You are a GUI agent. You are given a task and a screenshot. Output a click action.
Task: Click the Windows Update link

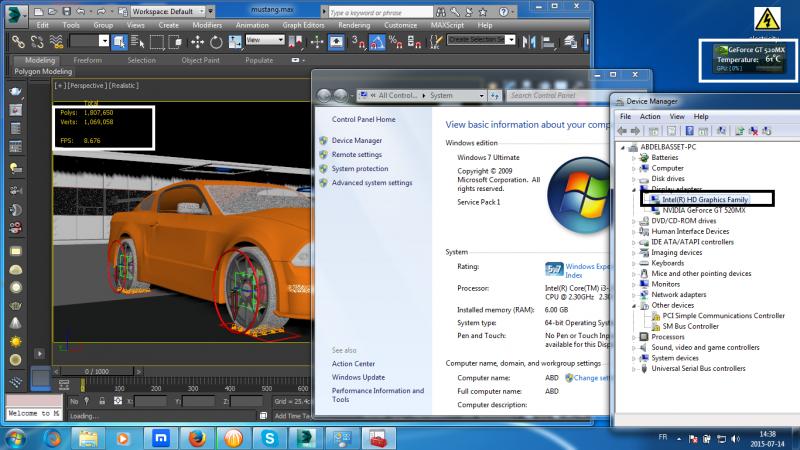[x=358, y=377]
